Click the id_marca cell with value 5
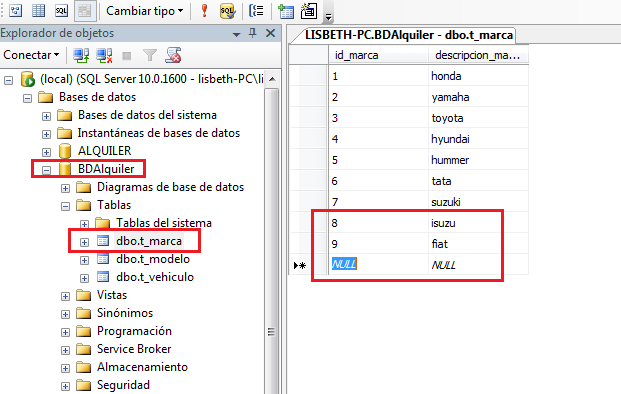This screenshot has height=394, width=621. 378,160
